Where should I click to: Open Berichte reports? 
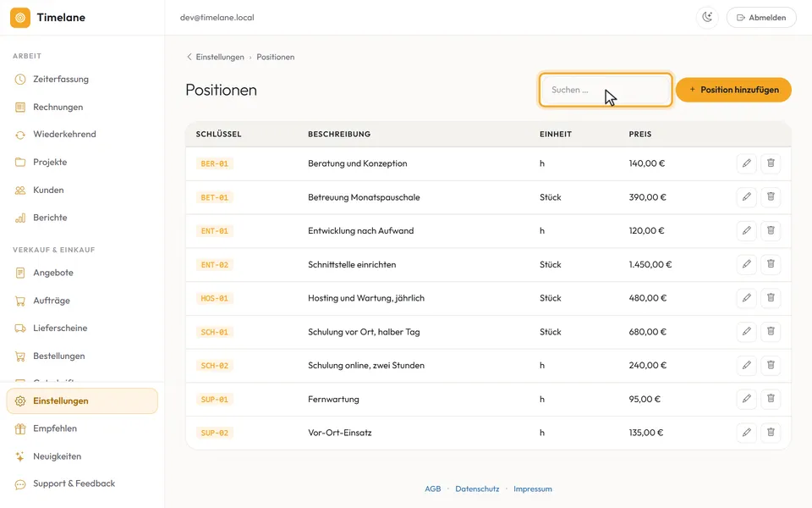click(x=82, y=218)
